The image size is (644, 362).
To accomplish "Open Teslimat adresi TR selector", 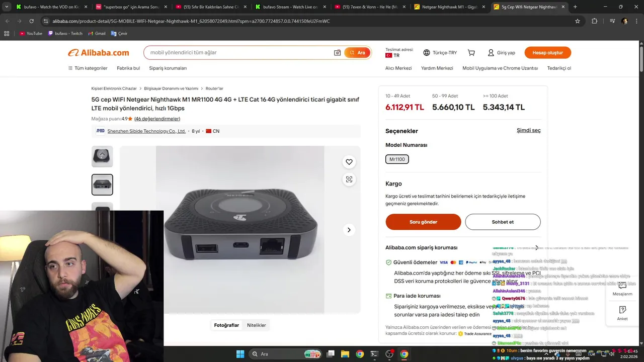I will 399,53.
